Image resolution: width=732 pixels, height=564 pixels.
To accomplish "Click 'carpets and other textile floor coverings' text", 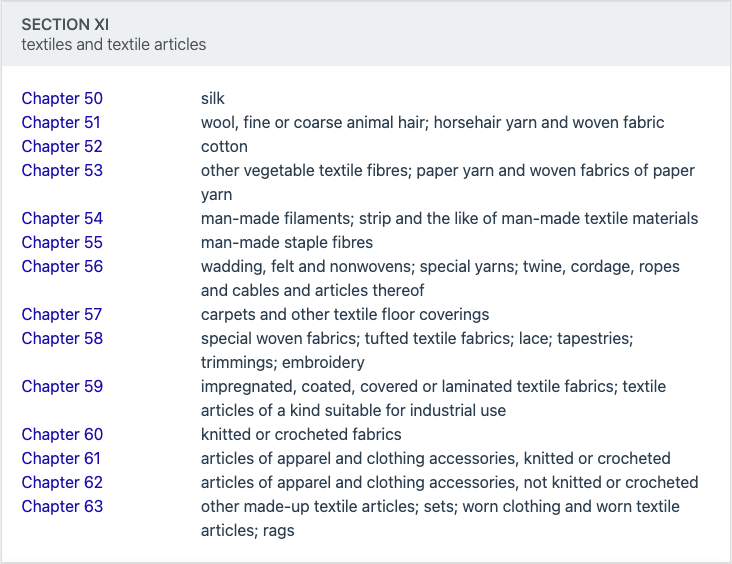I will click(345, 315).
